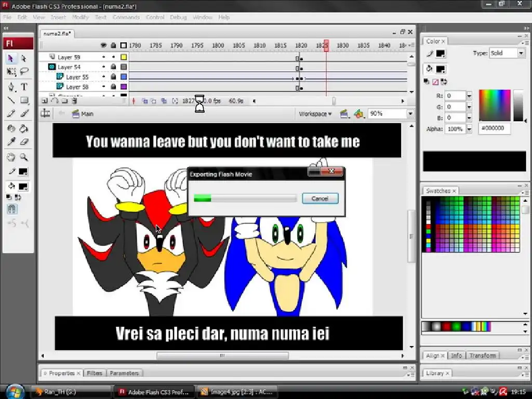Screen dimensions: 532x399
Task: Open the Modify menu
Action: [80, 17]
